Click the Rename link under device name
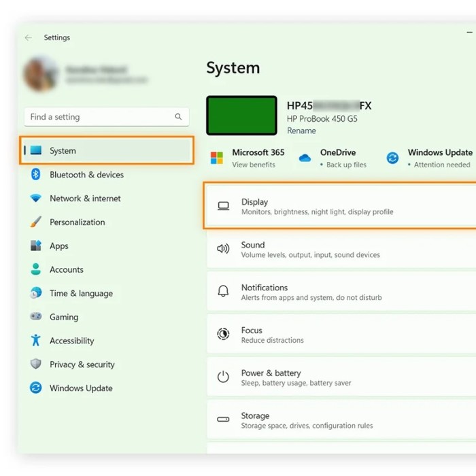This screenshot has height=476, width=476. coord(301,131)
